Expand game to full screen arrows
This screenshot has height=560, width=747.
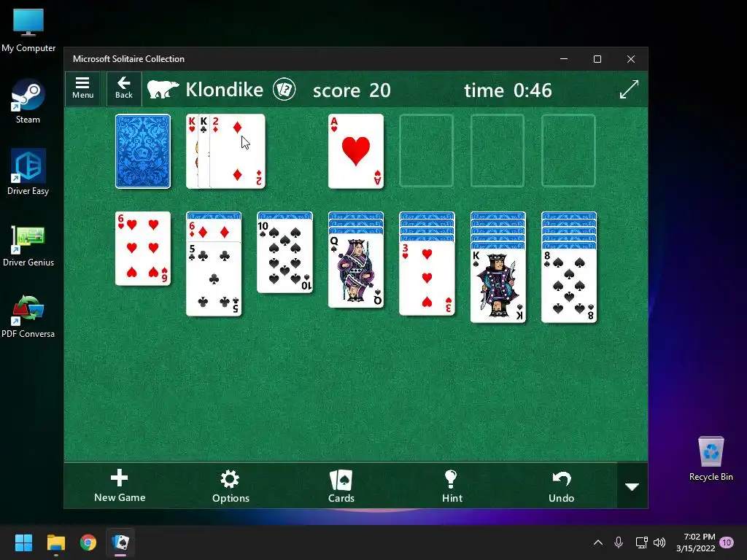pos(629,90)
